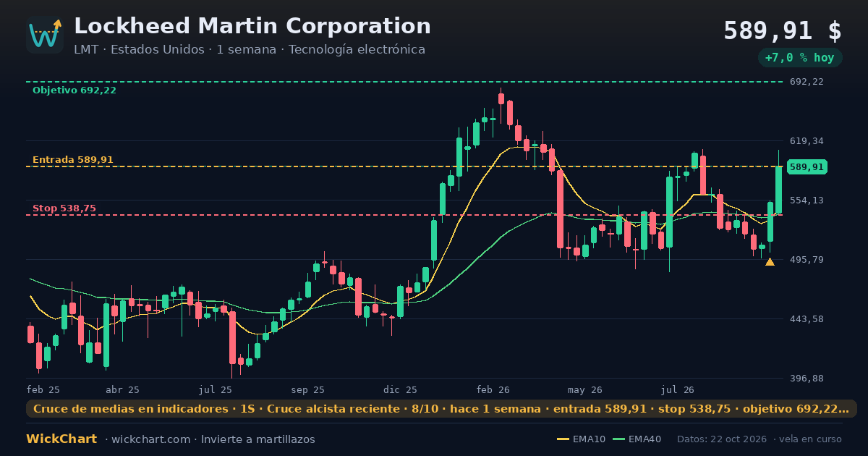Screen dimensions: 868x456
Task: Click the jul 26 date label
Action: point(678,389)
